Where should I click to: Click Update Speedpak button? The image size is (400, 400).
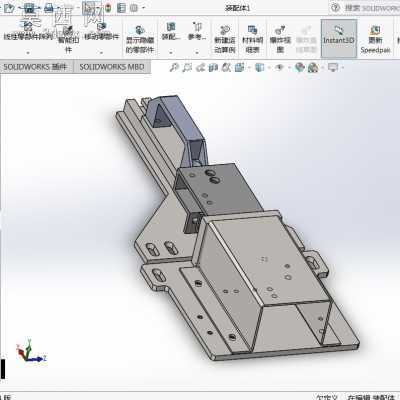(375, 39)
